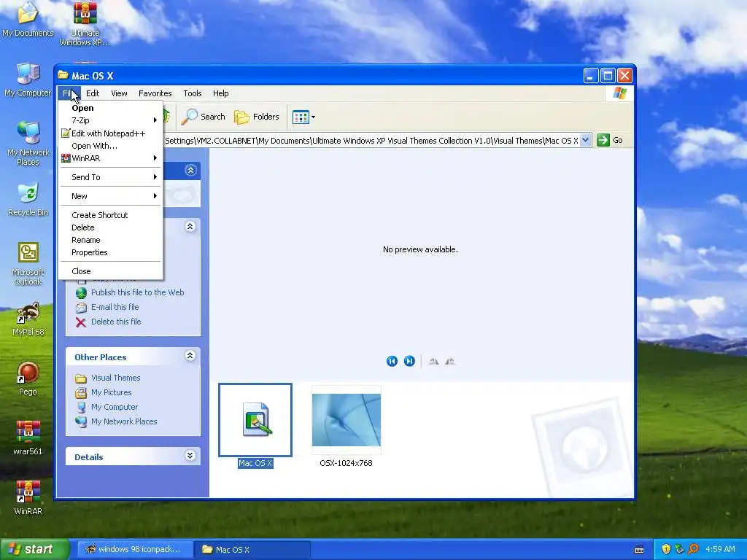Viewport: 747px width, 560px height.
Task: Expand the New submenu
Action: coord(111,196)
